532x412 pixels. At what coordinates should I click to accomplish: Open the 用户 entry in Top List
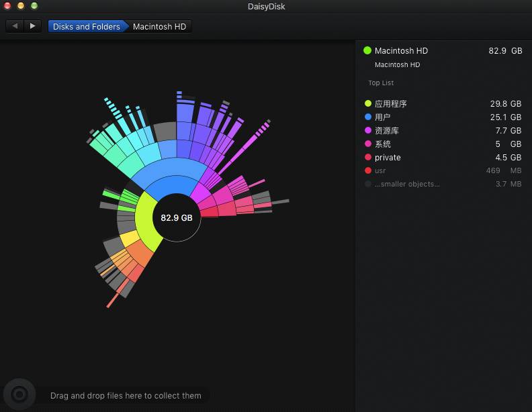click(x=443, y=117)
